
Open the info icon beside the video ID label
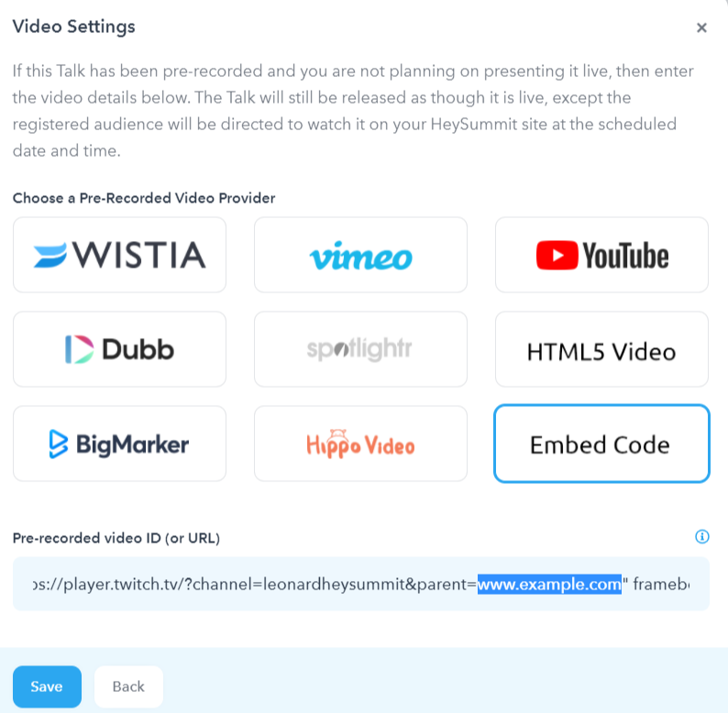tap(702, 537)
